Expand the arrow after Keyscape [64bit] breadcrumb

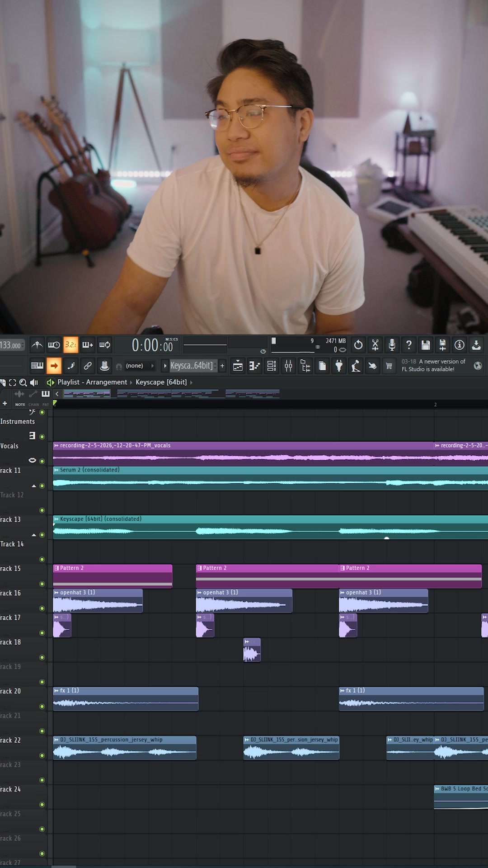pos(191,382)
